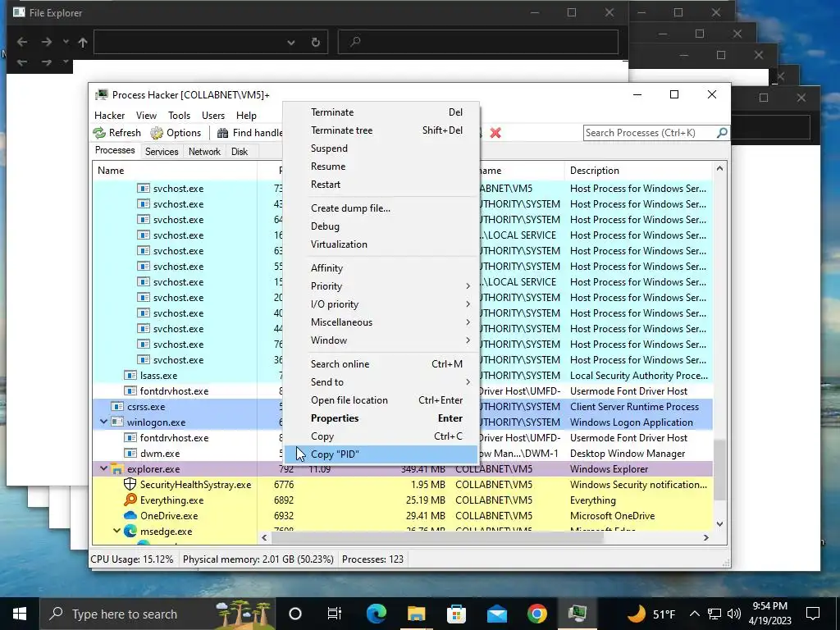This screenshot has height=630, width=840.
Task: Sort by the Description column header
Action: [638, 171]
